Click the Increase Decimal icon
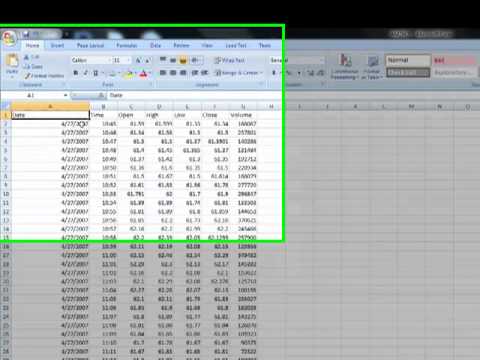Viewport: 480px width, 360px height. pyautogui.click(x=310, y=73)
